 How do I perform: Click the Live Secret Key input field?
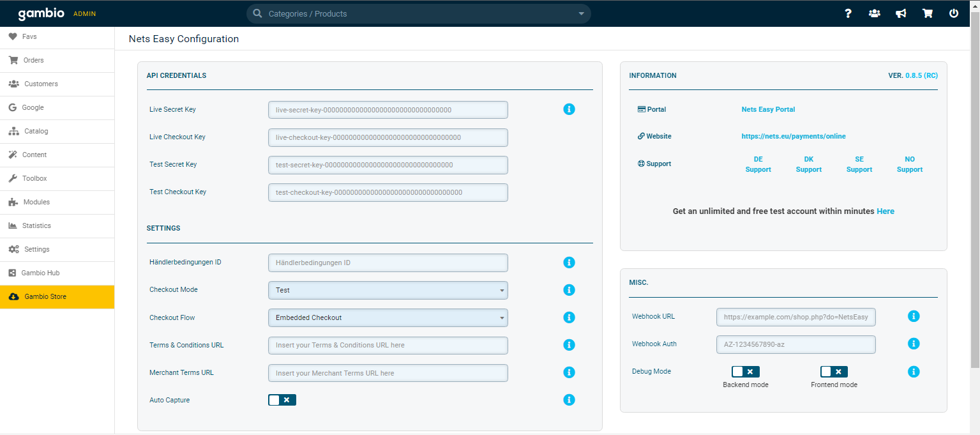click(x=388, y=110)
